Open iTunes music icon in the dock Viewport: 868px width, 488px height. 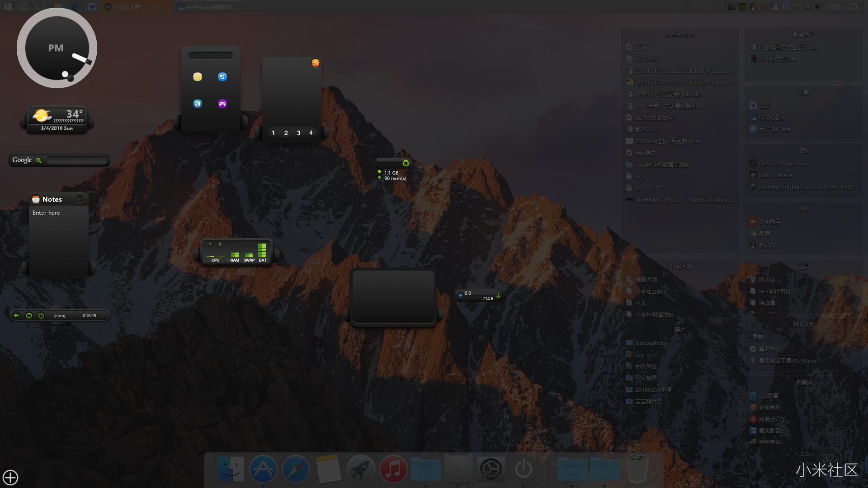click(393, 469)
